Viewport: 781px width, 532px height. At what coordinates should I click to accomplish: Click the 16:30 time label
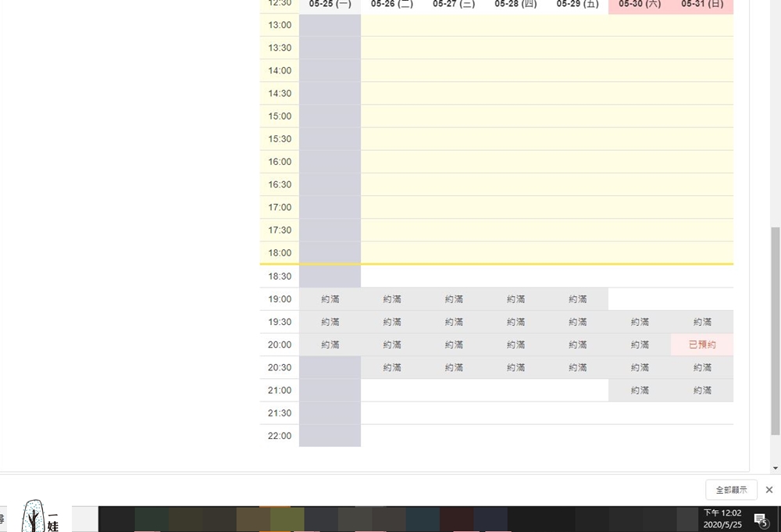click(280, 185)
